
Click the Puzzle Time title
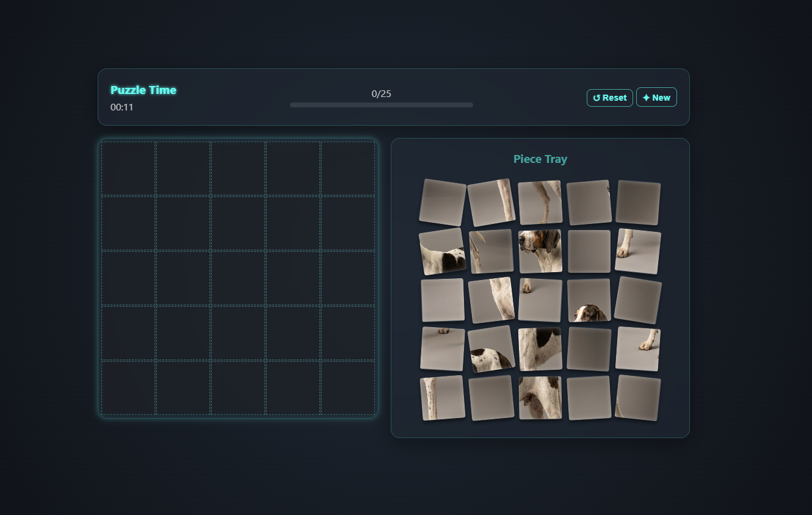pyautogui.click(x=143, y=90)
